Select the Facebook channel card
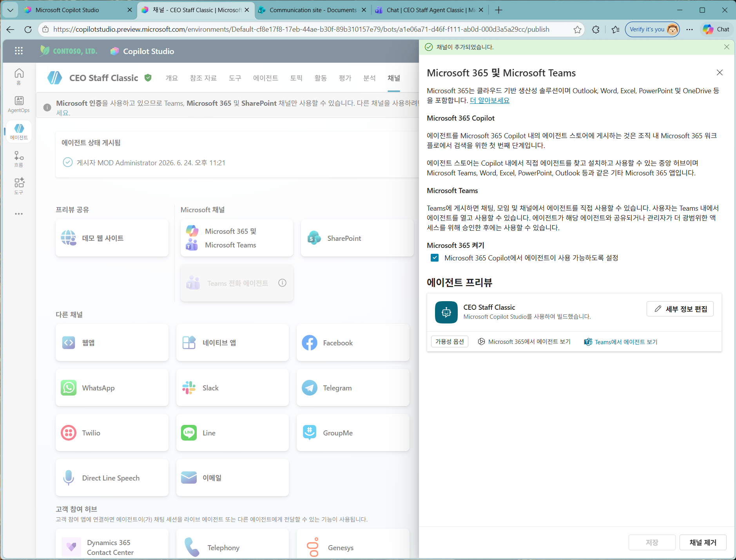Viewport: 736px width, 560px height. tap(353, 343)
